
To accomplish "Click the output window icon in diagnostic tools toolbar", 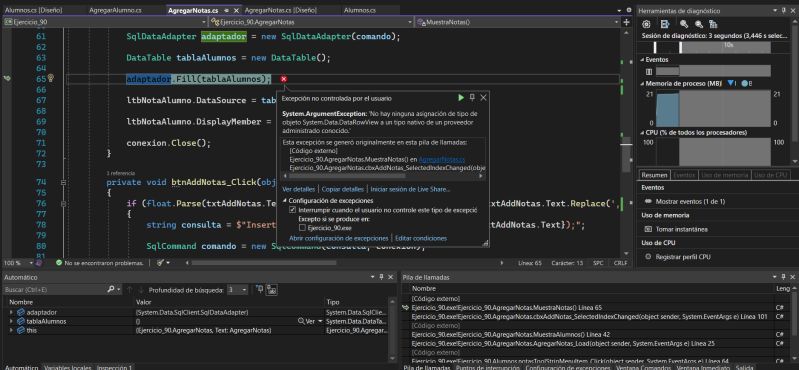I will tap(665, 24).
